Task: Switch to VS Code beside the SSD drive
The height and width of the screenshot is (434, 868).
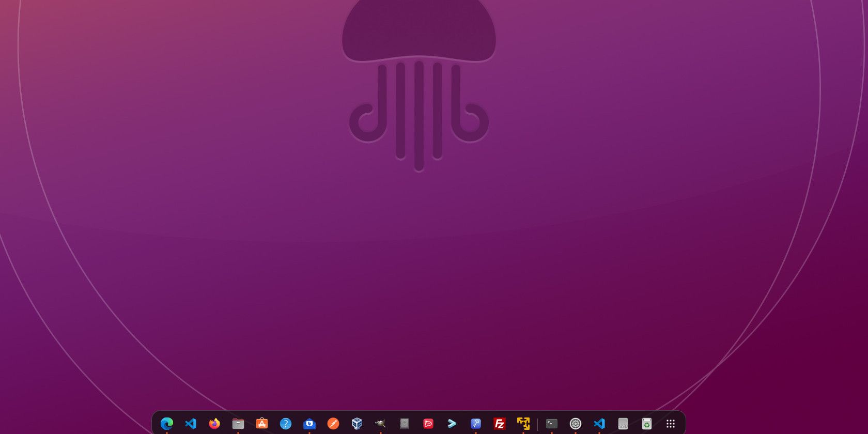Action: pyautogui.click(x=599, y=424)
